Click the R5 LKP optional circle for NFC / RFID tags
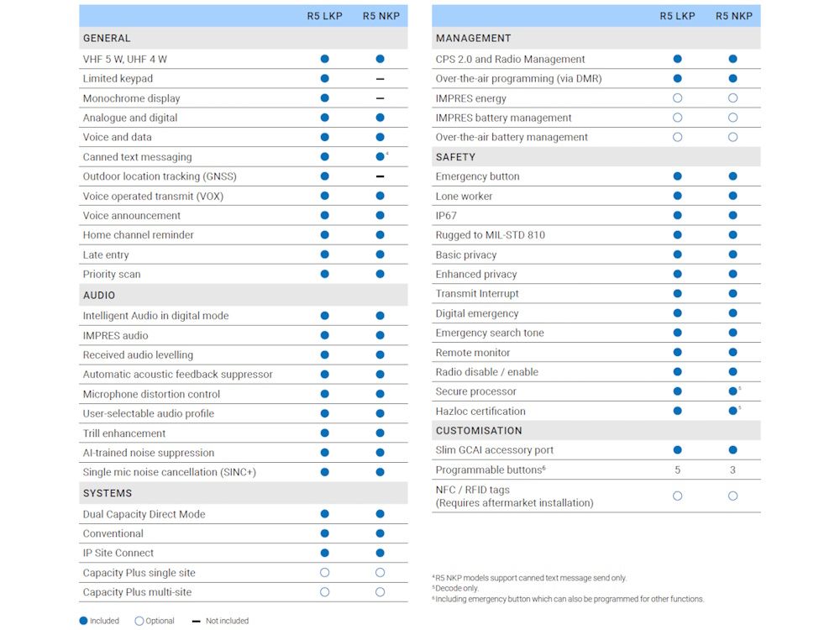Image resolution: width=840 pixels, height=630 pixels. point(677,496)
